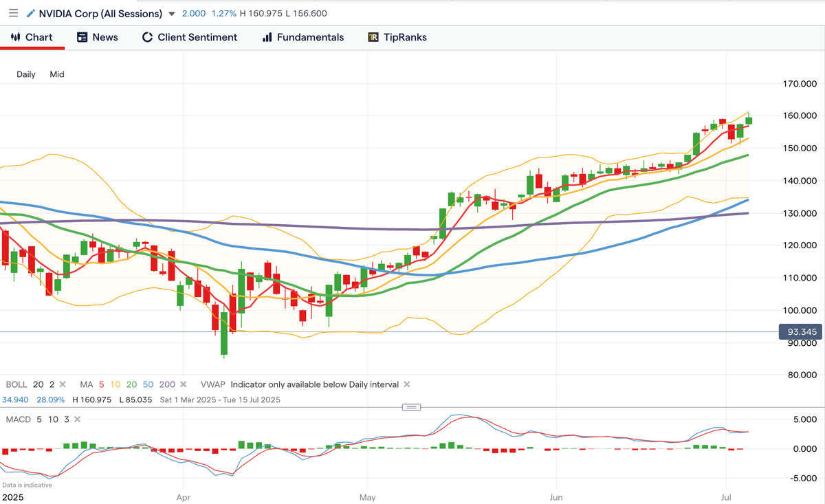
Task: Click the L 85.035 range low value
Action: [x=135, y=399]
